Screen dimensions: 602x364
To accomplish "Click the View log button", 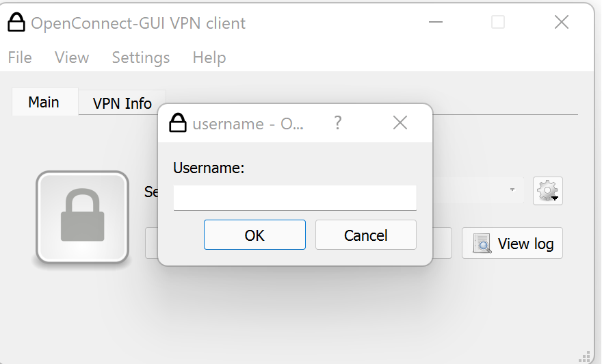I will tap(512, 244).
